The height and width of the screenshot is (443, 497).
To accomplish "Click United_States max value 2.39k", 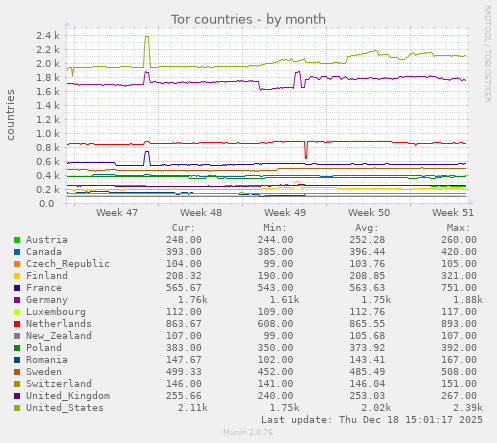I will (468, 408).
